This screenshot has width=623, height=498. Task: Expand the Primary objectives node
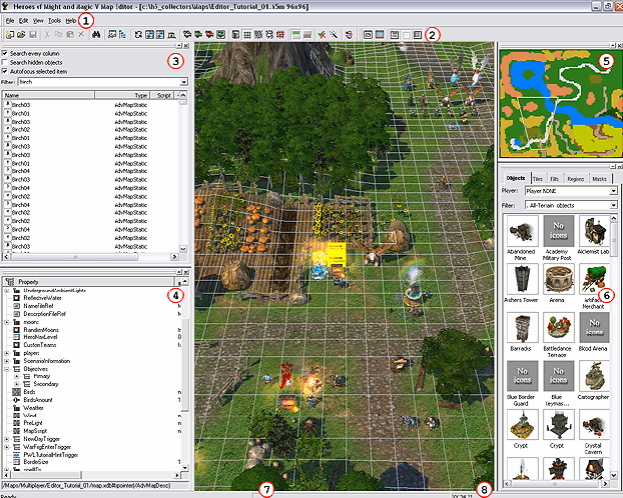click(x=16, y=376)
